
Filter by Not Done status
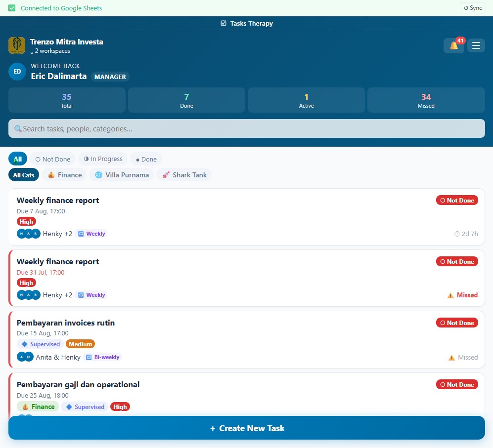[x=53, y=159]
